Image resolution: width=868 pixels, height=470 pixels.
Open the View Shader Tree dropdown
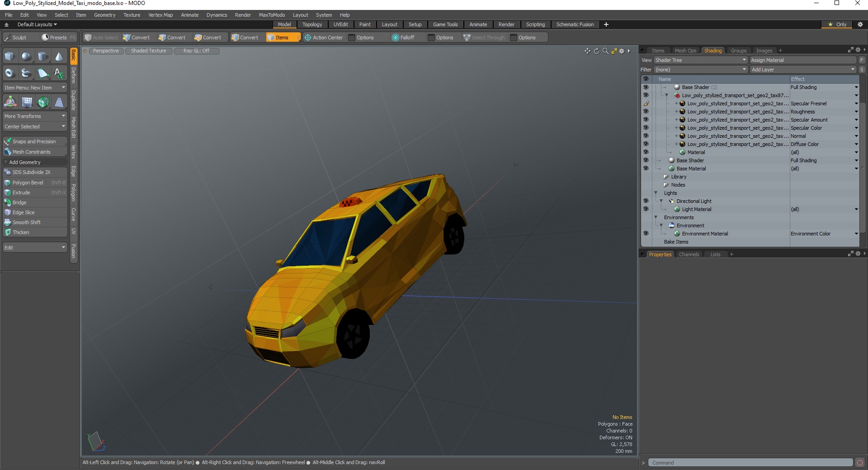[x=701, y=60]
